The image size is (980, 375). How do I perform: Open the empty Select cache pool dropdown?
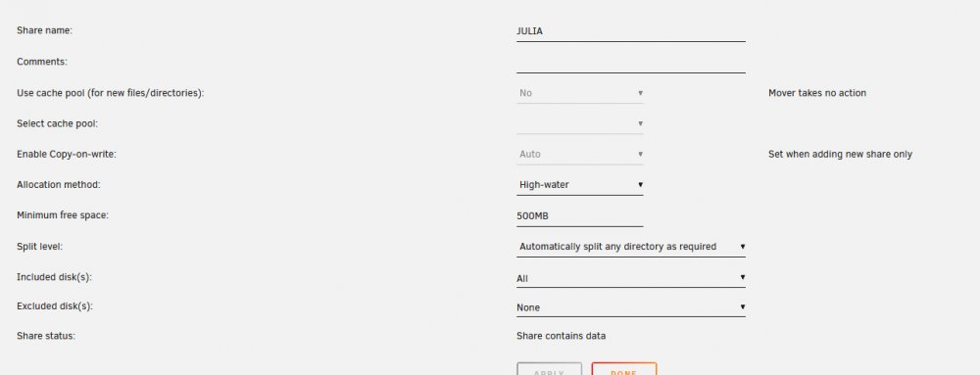(579, 123)
